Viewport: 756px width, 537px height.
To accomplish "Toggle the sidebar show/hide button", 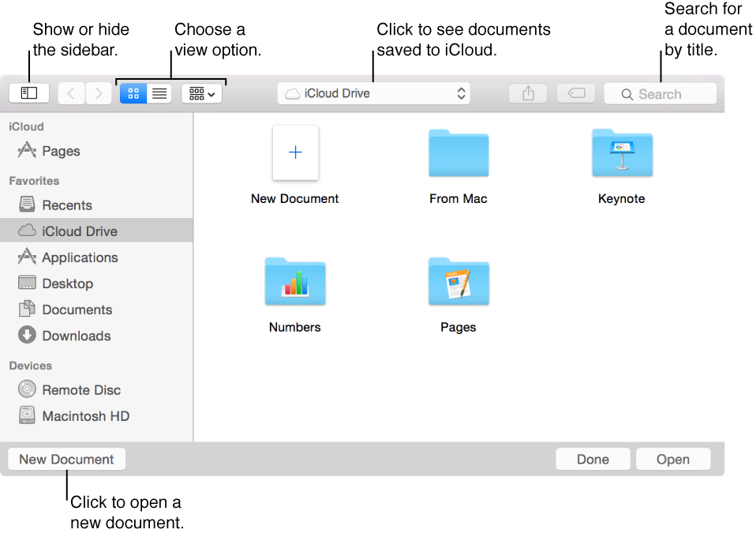I will click(29, 93).
